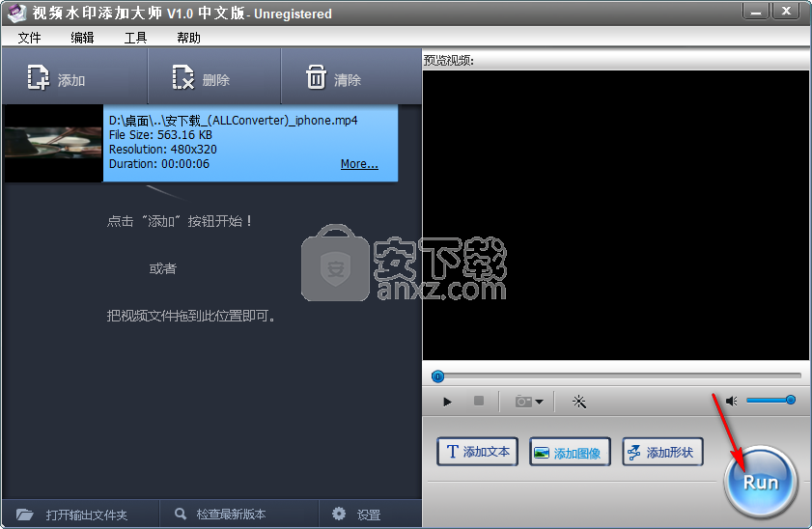
Task: Open settings via the gear icon
Action: [x=339, y=514]
